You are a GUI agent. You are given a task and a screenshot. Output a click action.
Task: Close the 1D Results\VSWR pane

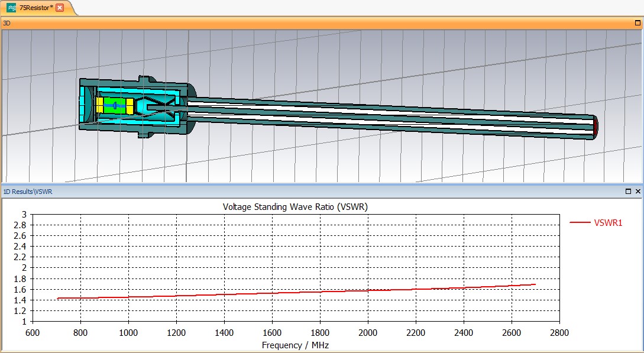[x=638, y=191]
